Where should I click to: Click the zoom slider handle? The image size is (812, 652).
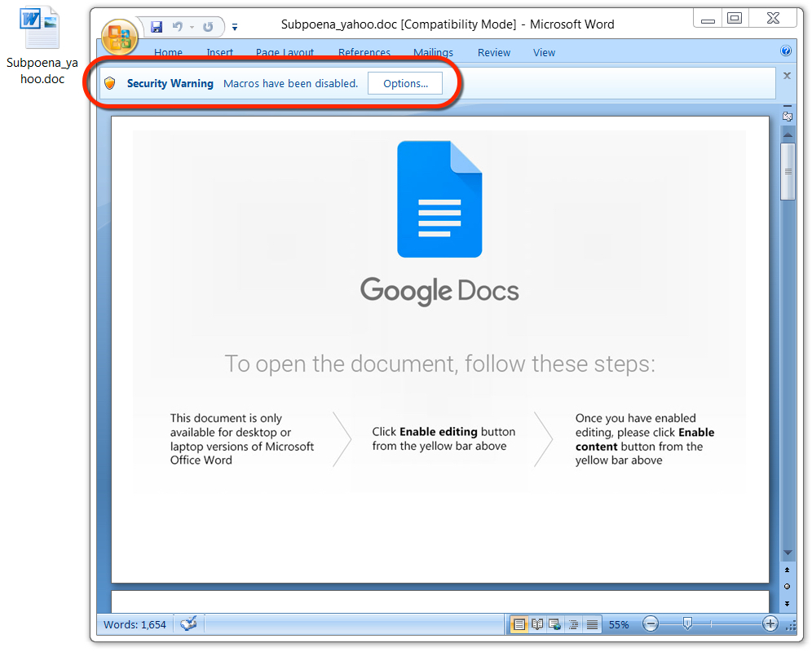point(687,623)
